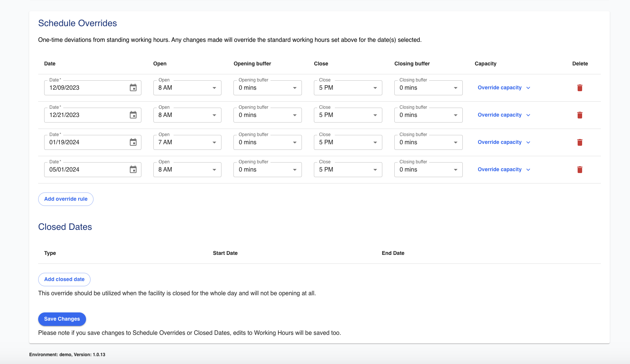
Task: Expand Override capacity for 01/19/2024 row
Action: (x=504, y=142)
